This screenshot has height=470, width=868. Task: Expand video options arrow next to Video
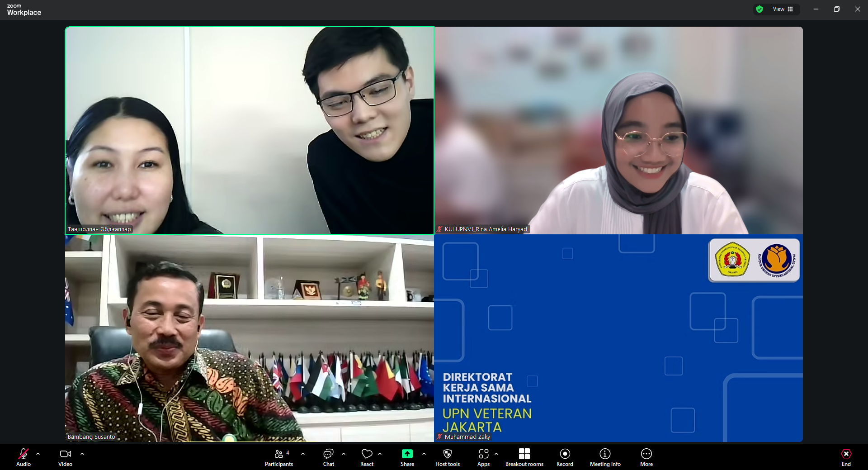82,453
